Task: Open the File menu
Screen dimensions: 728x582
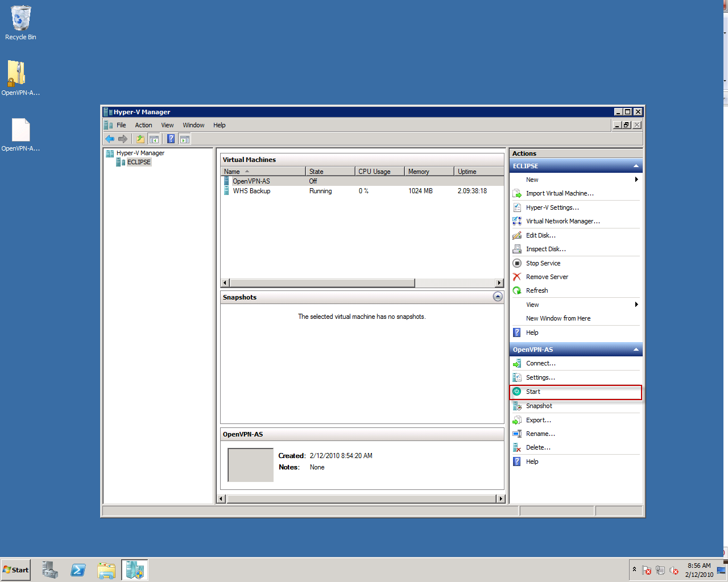Action: click(121, 125)
